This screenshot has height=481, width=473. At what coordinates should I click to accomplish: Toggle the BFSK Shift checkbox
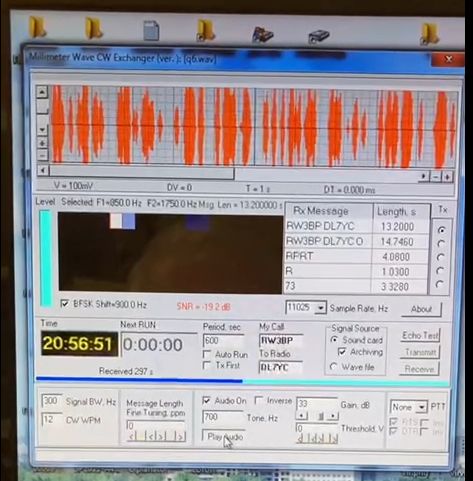[65, 304]
